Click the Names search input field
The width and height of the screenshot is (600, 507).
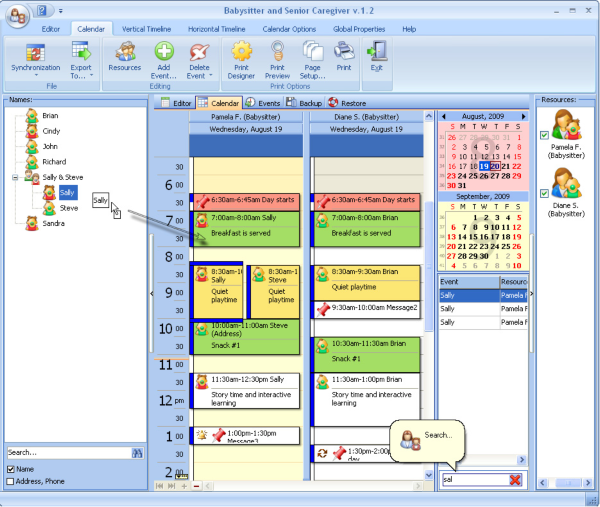(69, 453)
